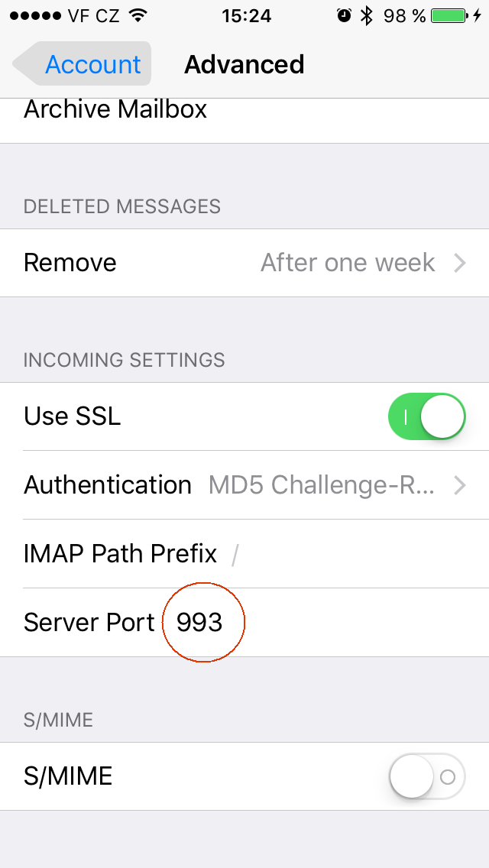
Task: Tap the Bluetooth status icon
Action: click(x=366, y=15)
